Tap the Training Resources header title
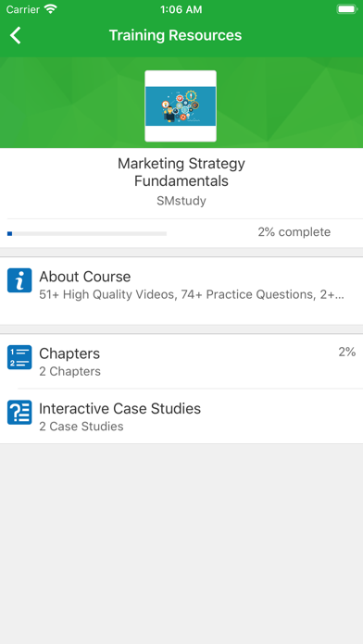Viewport: 363px width, 644px height. coord(176,35)
